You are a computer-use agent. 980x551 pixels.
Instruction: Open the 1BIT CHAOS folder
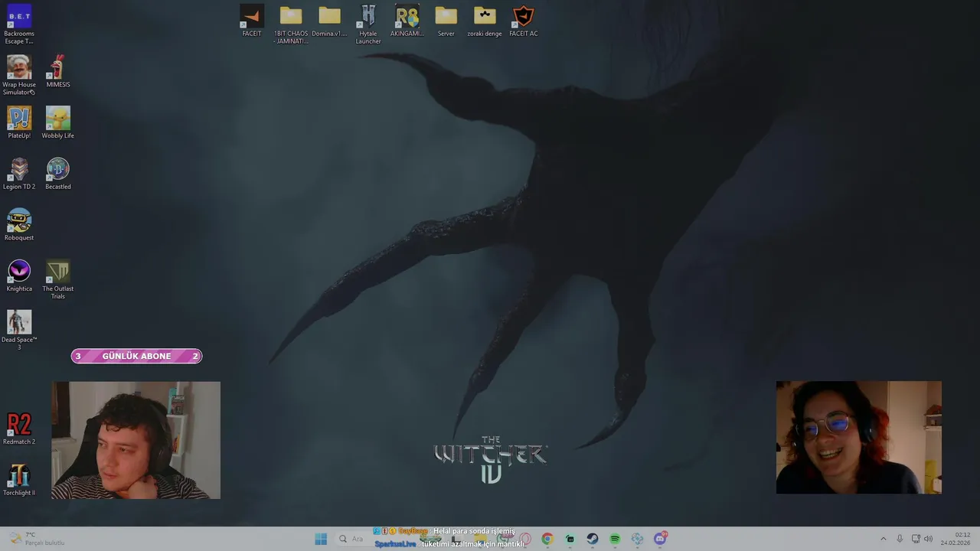tap(291, 24)
